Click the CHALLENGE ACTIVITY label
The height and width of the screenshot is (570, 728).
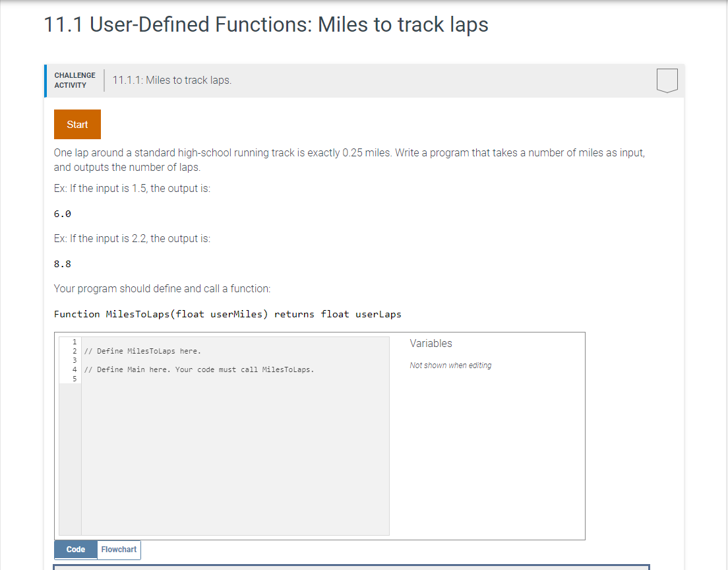[75, 80]
